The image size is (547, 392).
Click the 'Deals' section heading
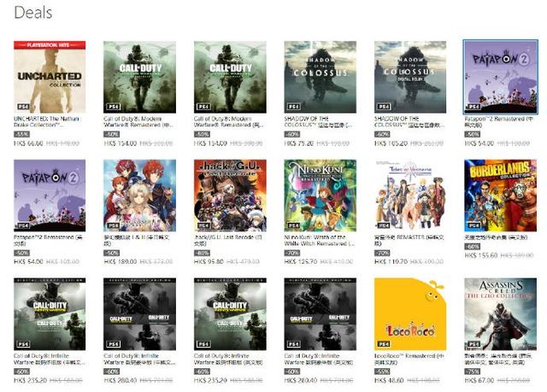point(33,13)
